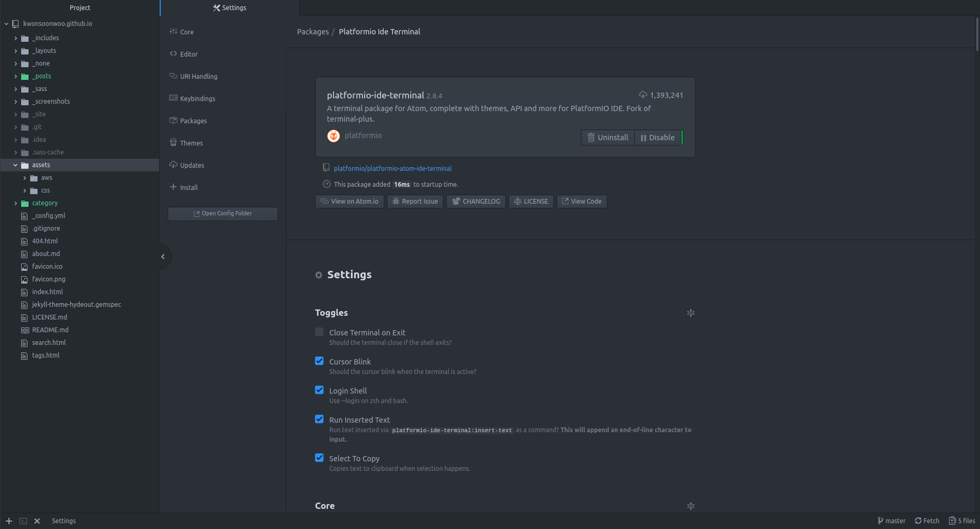Screen dimensions: 980x529
Task: Click the repository book icon
Action: coord(326,168)
